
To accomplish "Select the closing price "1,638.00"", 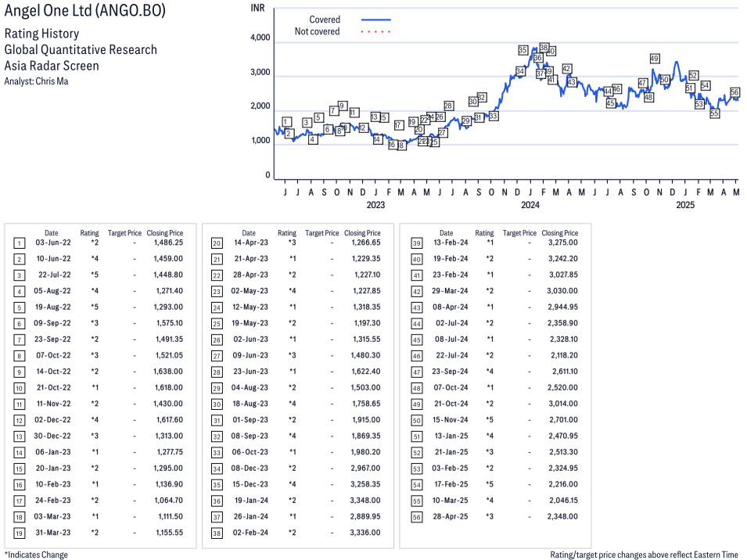I will (x=169, y=372).
